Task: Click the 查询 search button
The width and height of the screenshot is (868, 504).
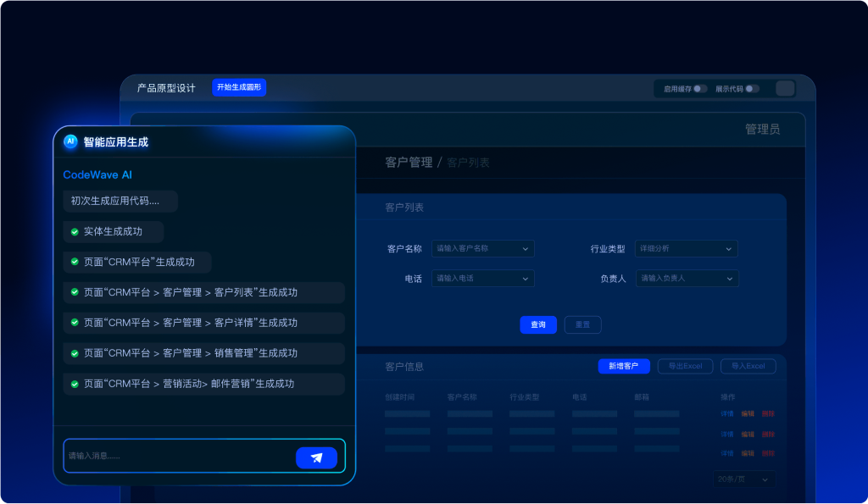Action: click(538, 324)
